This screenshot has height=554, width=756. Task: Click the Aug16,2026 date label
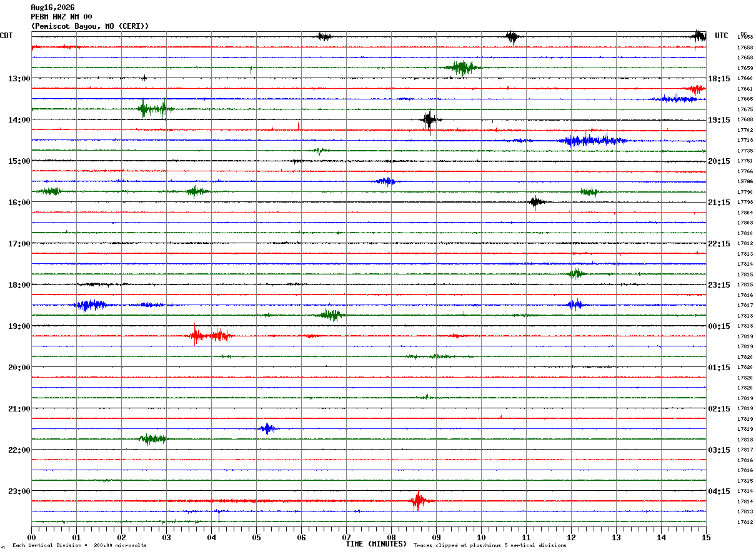click(x=52, y=8)
